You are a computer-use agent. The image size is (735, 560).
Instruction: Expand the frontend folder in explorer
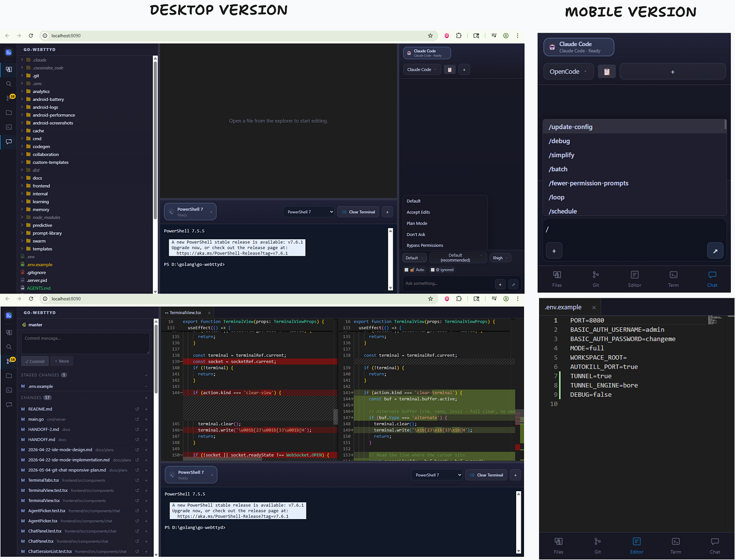coord(41,186)
